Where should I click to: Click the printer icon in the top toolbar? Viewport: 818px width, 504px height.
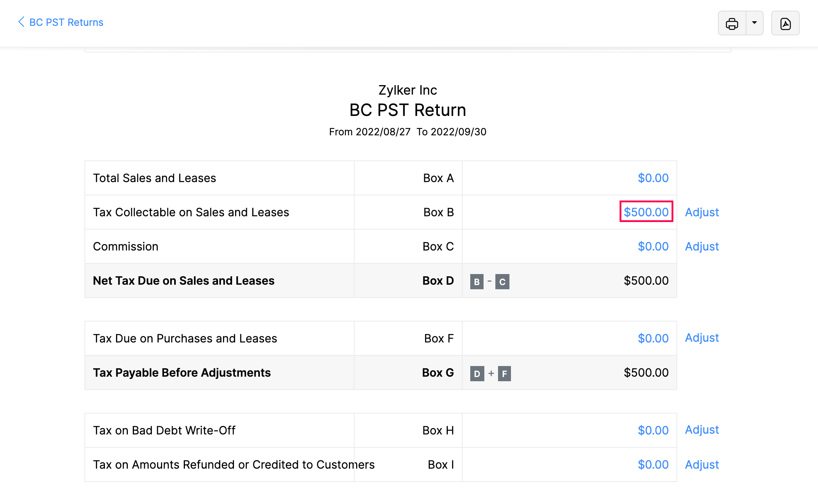coord(732,23)
